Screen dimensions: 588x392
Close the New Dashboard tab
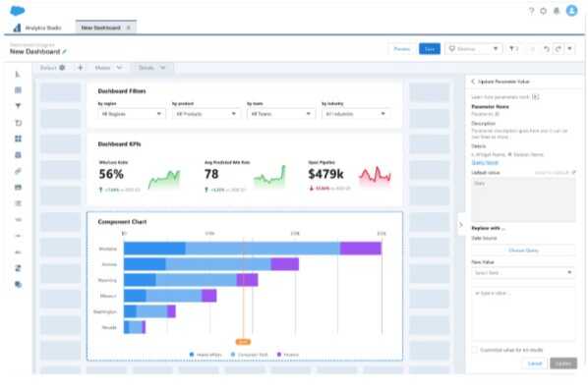click(x=129, y=28)
